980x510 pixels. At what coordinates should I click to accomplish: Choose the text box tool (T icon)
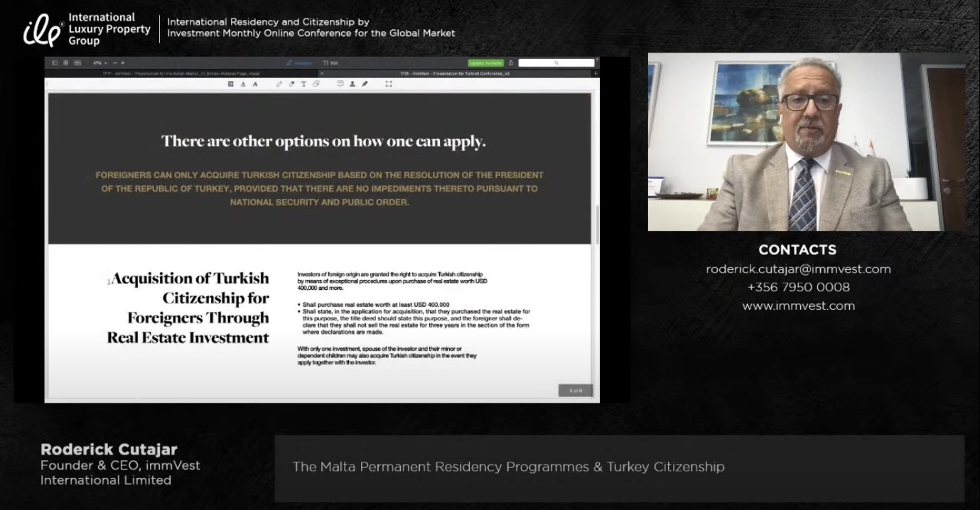click(303, 84)
